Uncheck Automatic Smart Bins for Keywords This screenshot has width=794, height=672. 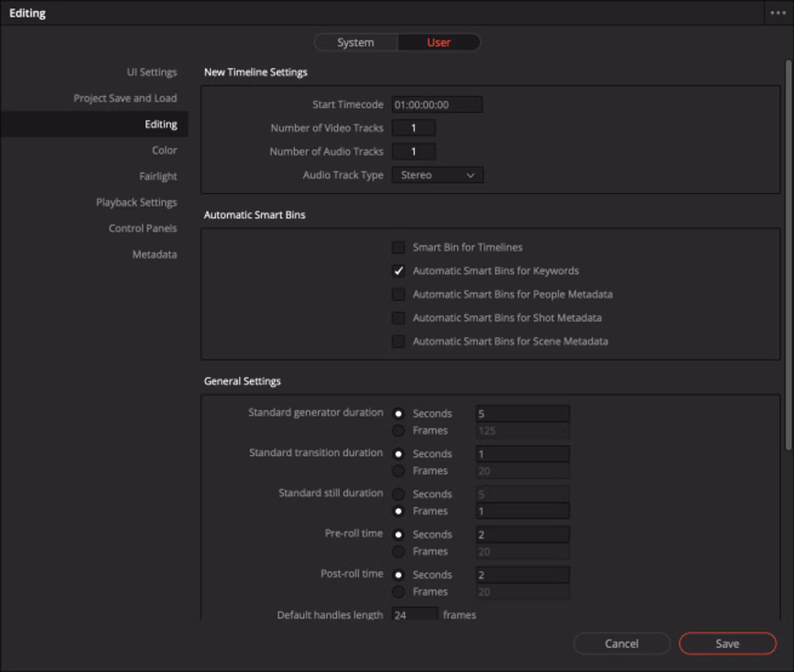398,271
